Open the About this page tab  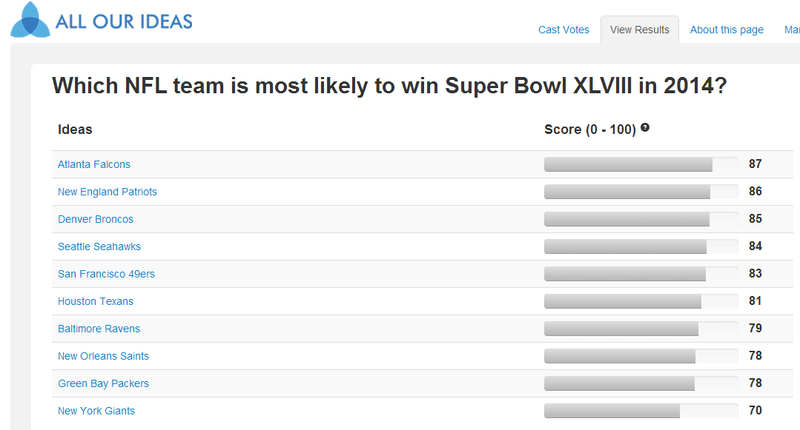coord(727,30)
